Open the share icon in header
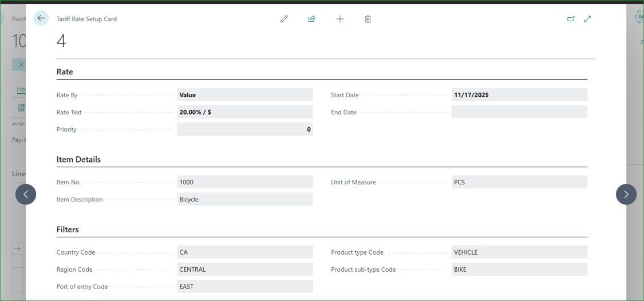This screenshot has height=301, width=644. 312,19
